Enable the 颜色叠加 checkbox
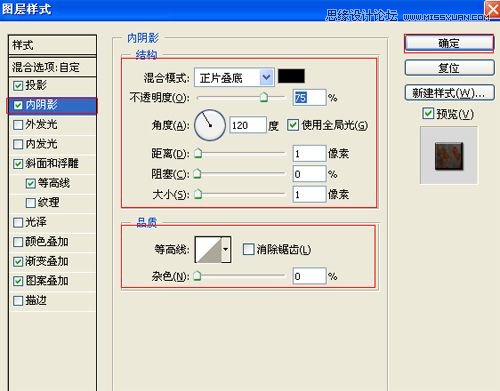 (18, 242)
